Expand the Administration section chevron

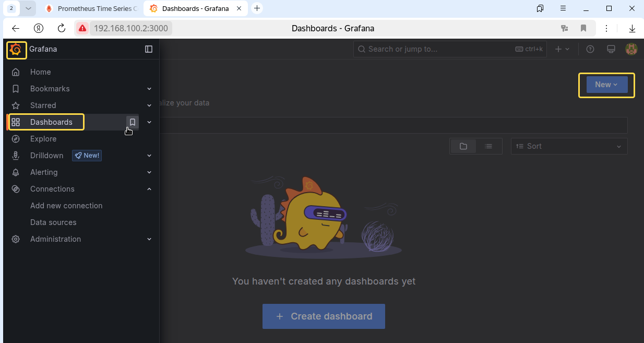pos(149,239)
